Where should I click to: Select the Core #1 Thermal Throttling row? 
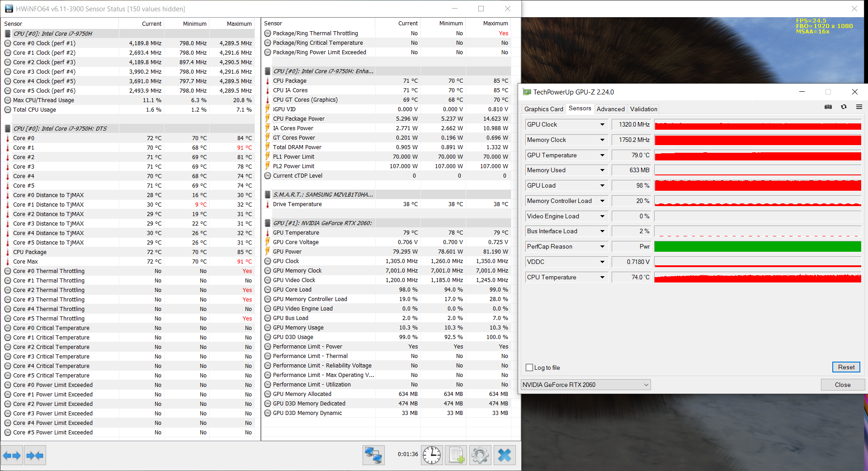(128, 281)
